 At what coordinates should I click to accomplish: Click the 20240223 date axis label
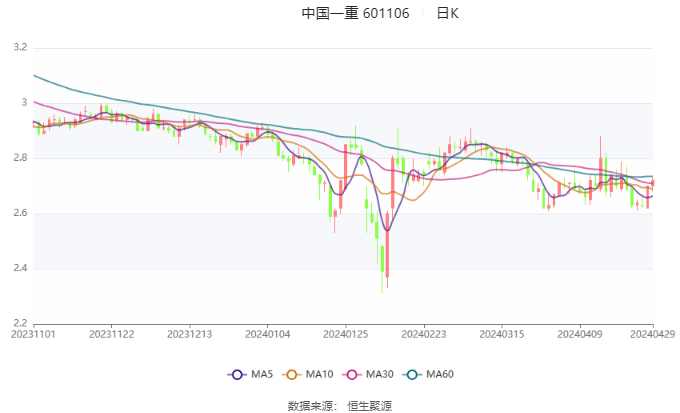click(422, 334)
